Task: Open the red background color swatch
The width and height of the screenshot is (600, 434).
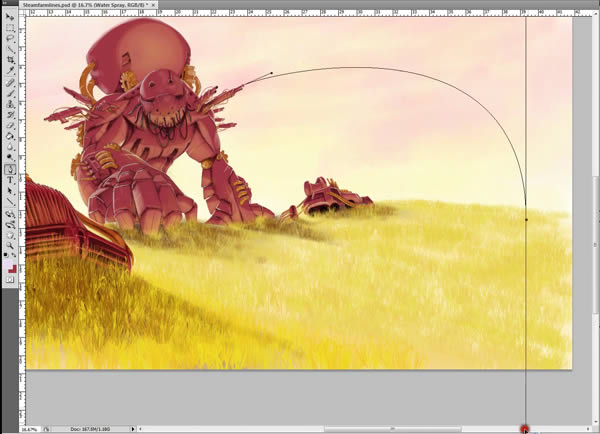Action: tap(13, 269)
